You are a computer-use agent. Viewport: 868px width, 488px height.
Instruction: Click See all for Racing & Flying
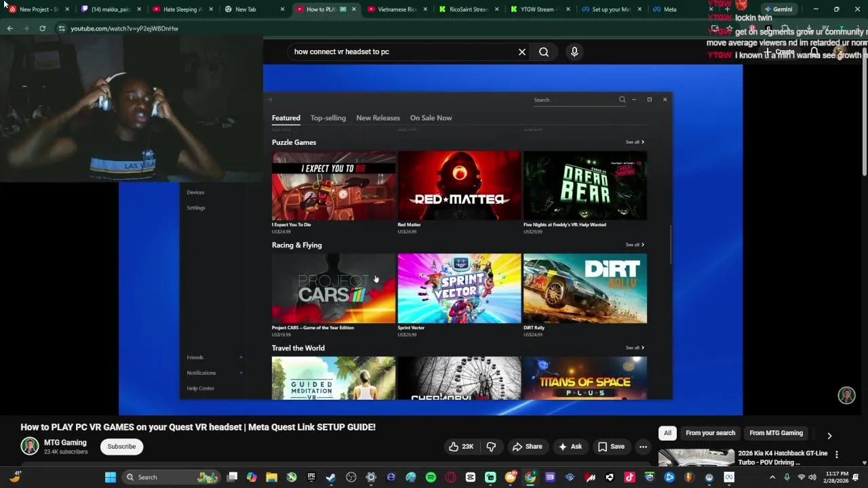(635, 245)
